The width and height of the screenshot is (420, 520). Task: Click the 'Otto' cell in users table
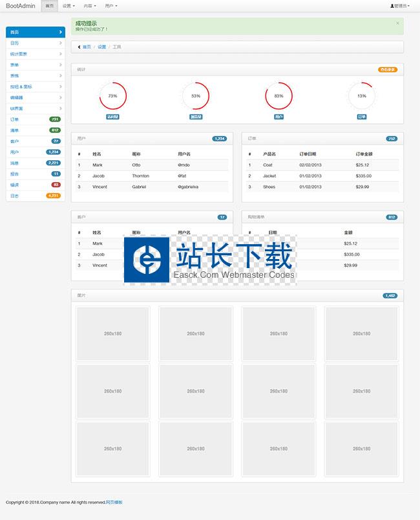click(136, 165)
